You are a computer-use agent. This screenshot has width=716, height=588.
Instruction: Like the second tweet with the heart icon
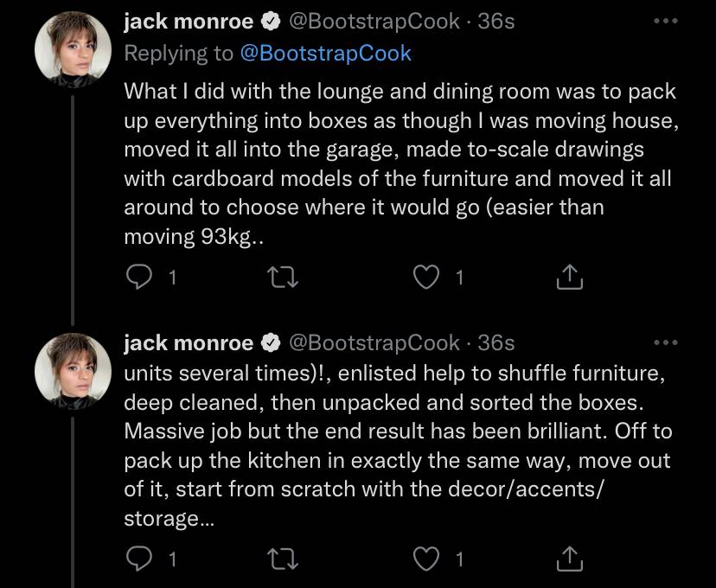click(x=426, y=559)
